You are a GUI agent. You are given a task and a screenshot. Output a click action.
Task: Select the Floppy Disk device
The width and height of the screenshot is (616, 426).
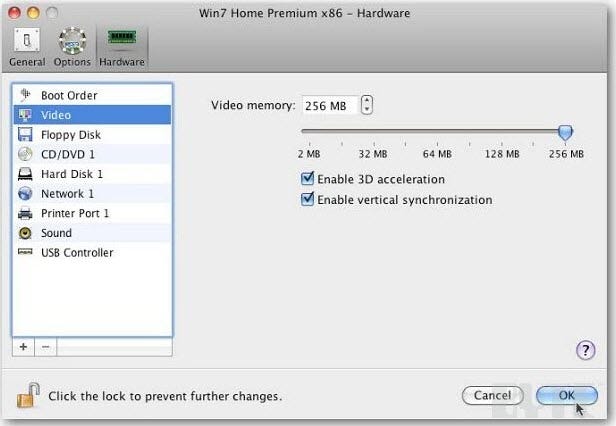(x=70, y=135)
